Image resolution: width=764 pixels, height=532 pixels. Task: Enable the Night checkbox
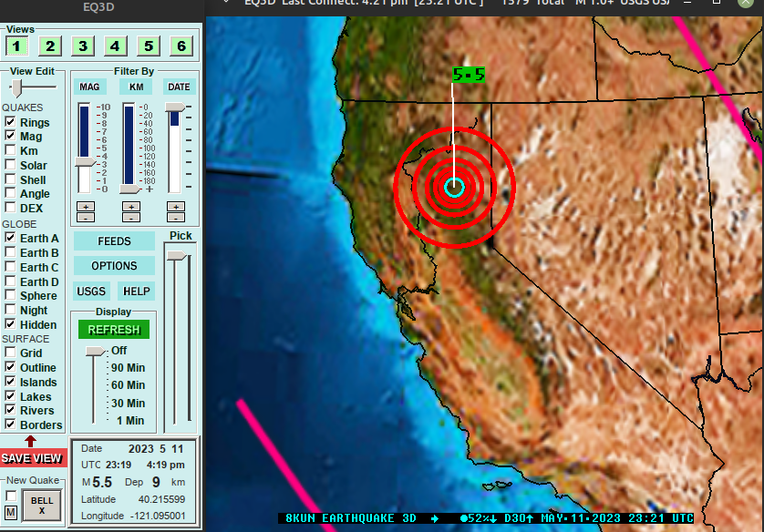coord(10,310)
